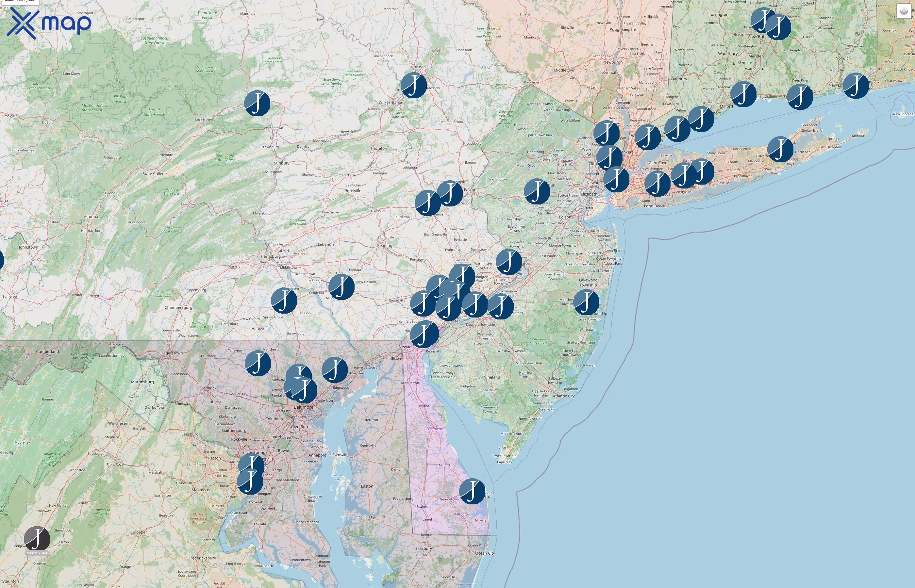This screenshot has height=588, width=915.
Task: Select the J marker above Long Beach
Action: pyautogui.click(x=657, y=184)
